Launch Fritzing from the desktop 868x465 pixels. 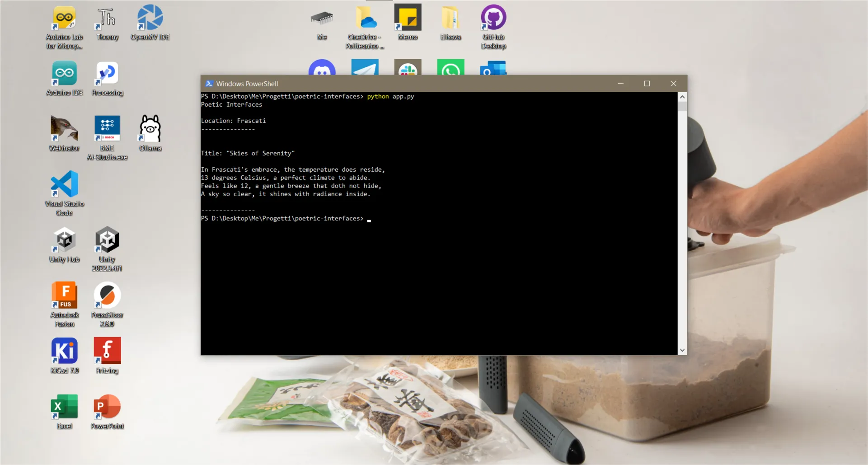tap(107, 352)
